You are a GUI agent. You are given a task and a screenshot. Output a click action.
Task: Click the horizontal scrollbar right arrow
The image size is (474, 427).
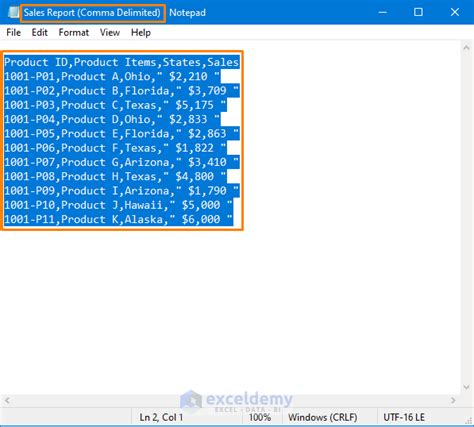point(453,400)
